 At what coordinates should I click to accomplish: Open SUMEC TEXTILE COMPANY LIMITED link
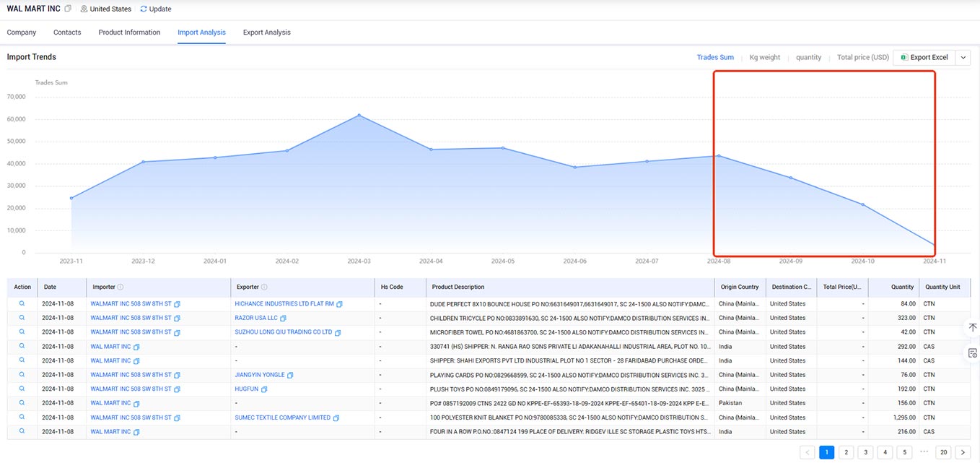click(282, 417)
